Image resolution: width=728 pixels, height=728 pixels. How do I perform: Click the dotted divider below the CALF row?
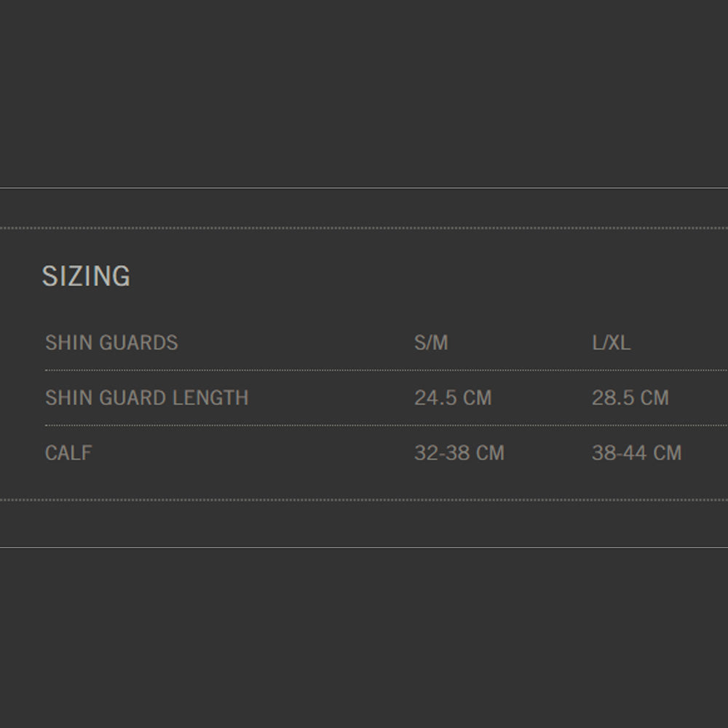364,500
